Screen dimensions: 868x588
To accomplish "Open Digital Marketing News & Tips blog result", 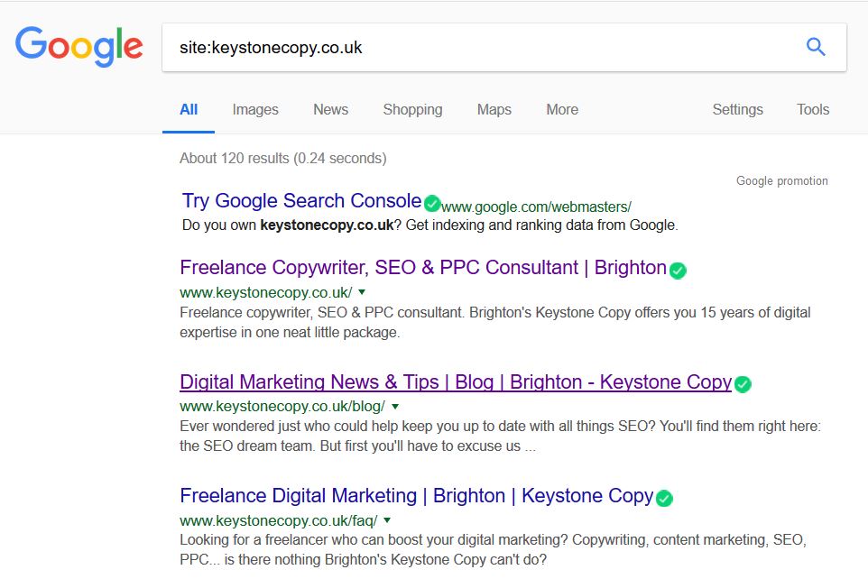I will tap(456, 382).
